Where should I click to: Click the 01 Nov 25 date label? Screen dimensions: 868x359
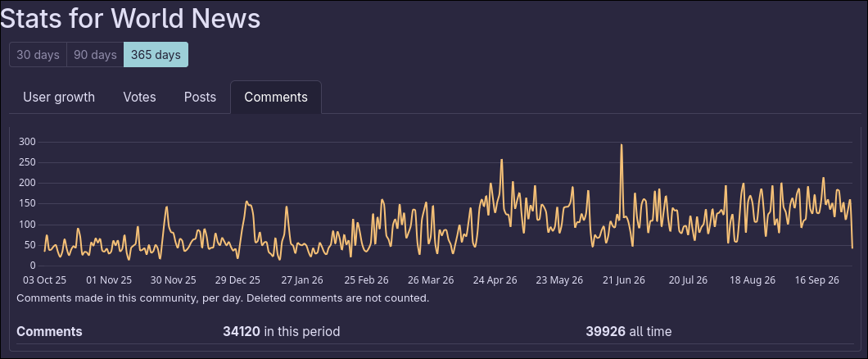point(110,280)
